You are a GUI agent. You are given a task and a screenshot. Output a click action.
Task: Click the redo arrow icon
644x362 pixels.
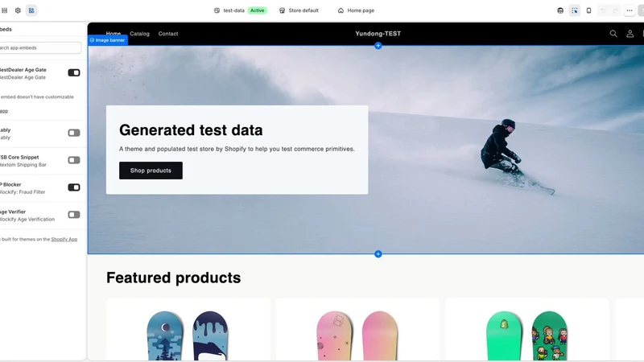click(x=615, y=10)
